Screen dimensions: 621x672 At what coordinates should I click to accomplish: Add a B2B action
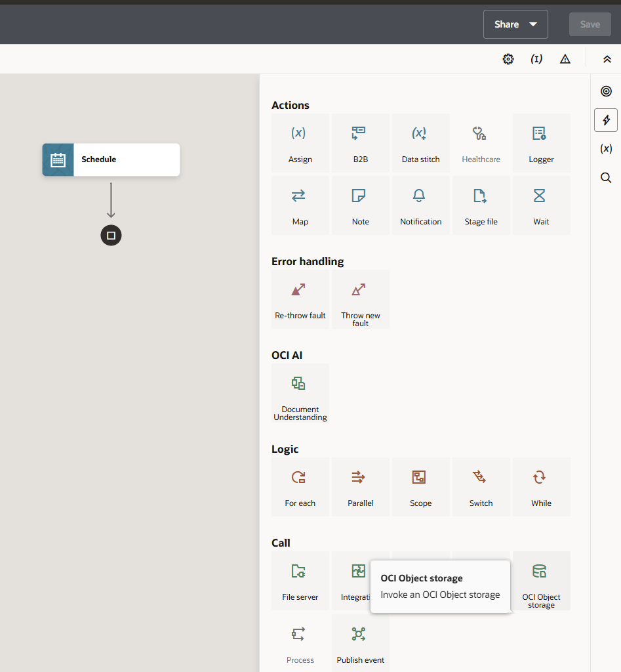360,143
